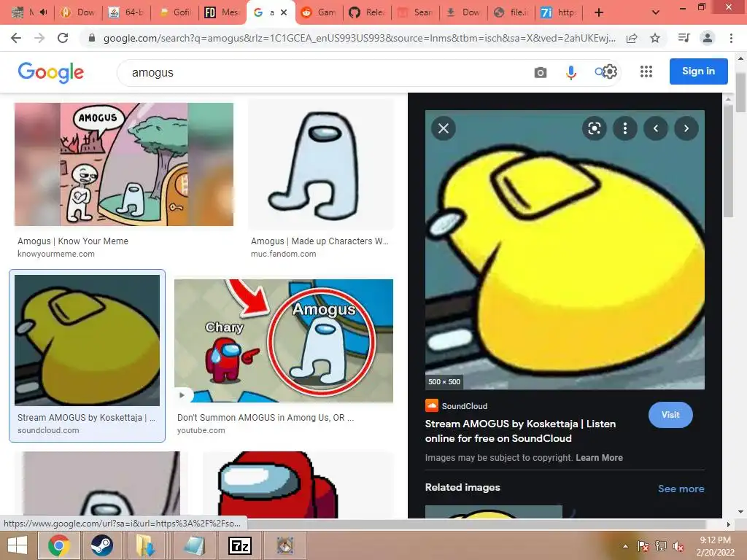747x560 pixels.
Task: Click youtube.com source text
Action: click(x=201, y=430)
